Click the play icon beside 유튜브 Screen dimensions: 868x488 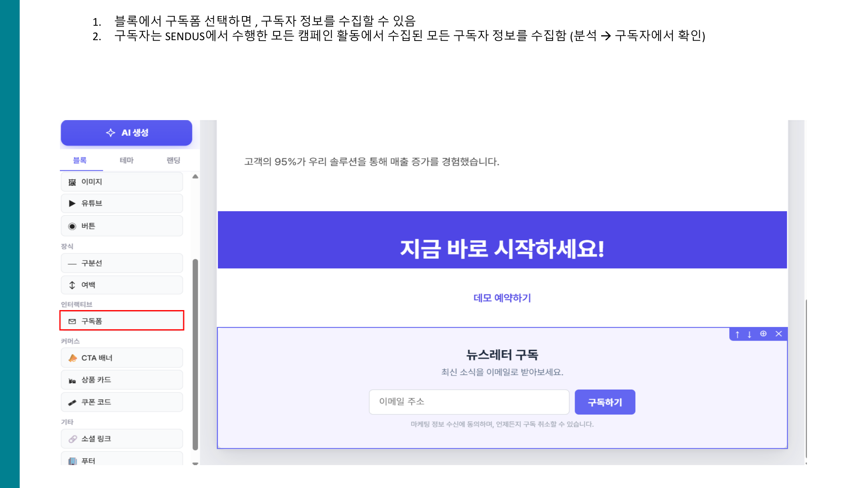coord(72,203)
